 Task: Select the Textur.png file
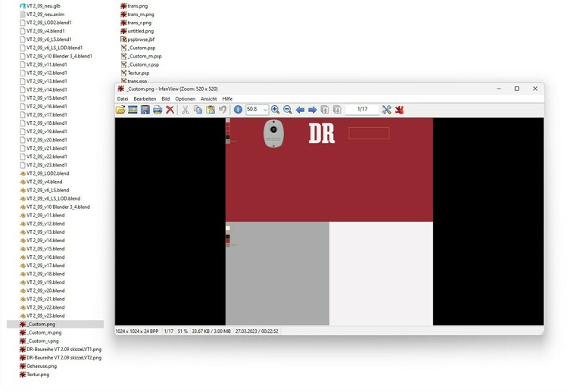pyautogui.click(x=38, y=375)
